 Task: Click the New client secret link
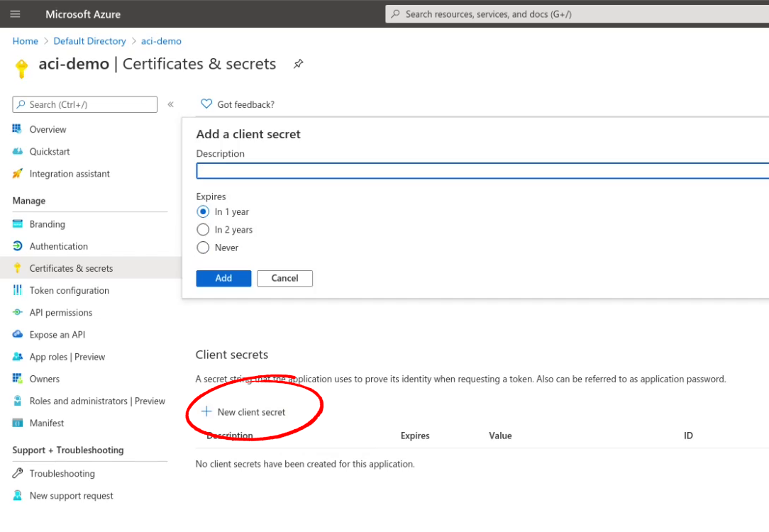coord(251,412)
